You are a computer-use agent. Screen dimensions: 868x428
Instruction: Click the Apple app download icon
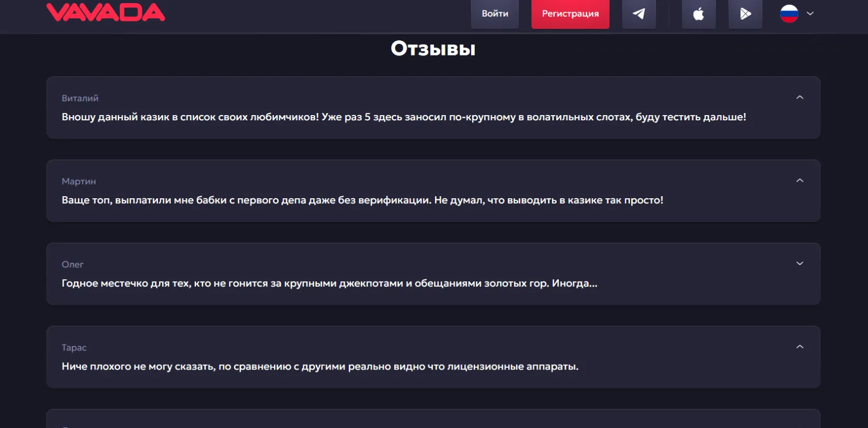699,14
